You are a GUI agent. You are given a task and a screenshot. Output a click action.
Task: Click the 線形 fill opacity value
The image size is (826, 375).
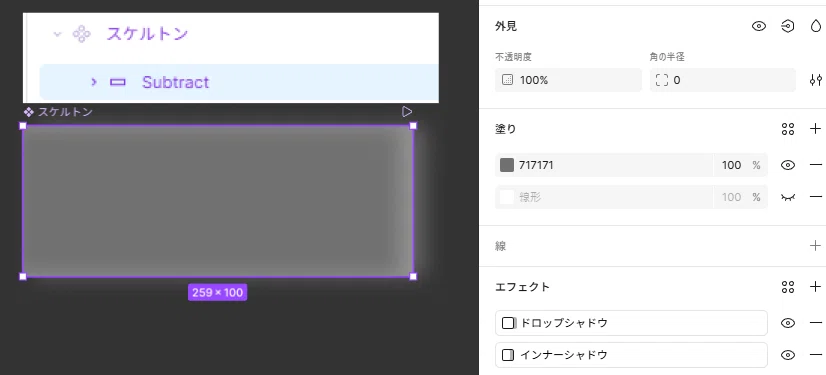click(731, 197)
